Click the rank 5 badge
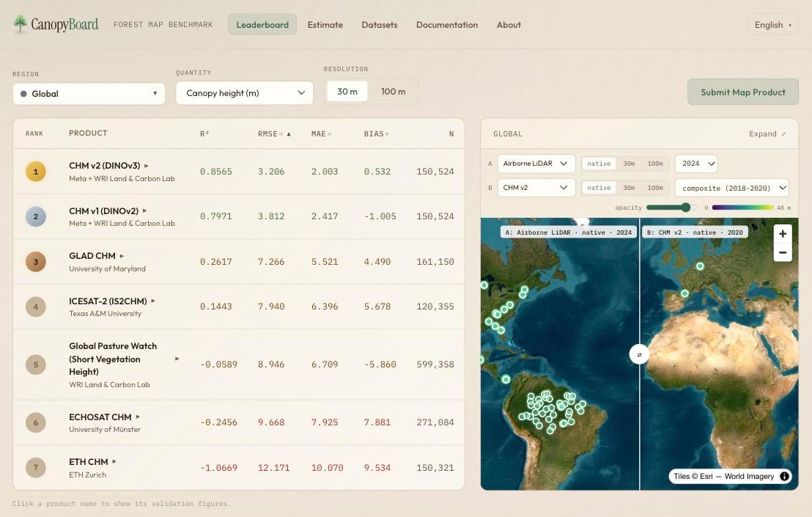Viewport: 812px width, 517px height. point(36,364)
